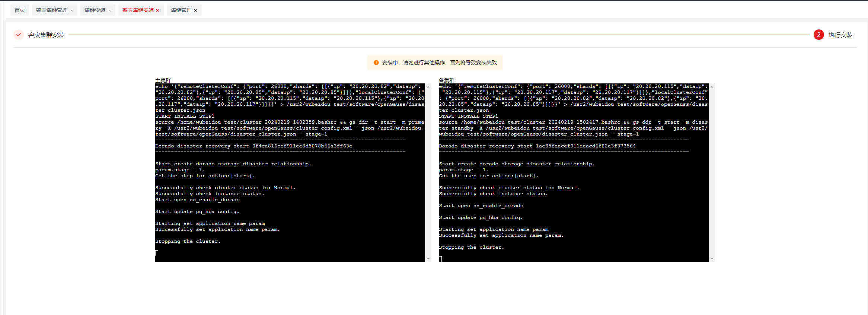Open the 容灾集群管理 tab
868x315 pixels.
coord(51,10)
